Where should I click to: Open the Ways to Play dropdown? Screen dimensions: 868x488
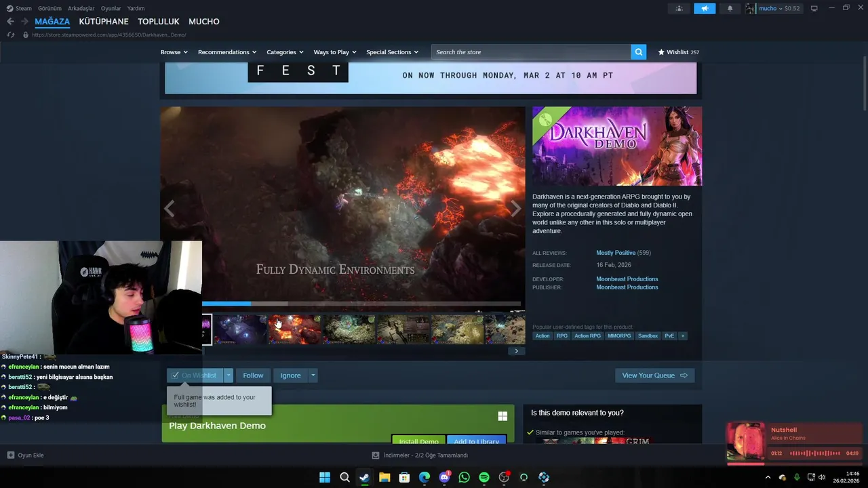(335, 52)
